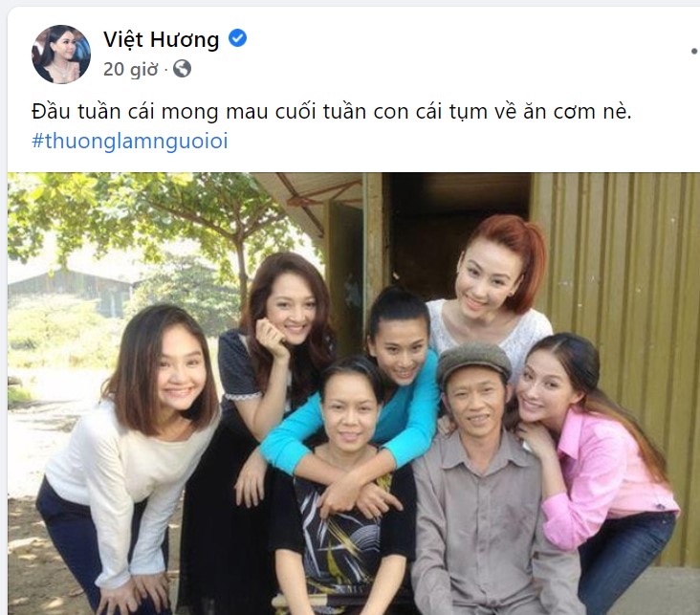Click the globe public audience icon
700x615 pixels.
[x=182, y=69]
